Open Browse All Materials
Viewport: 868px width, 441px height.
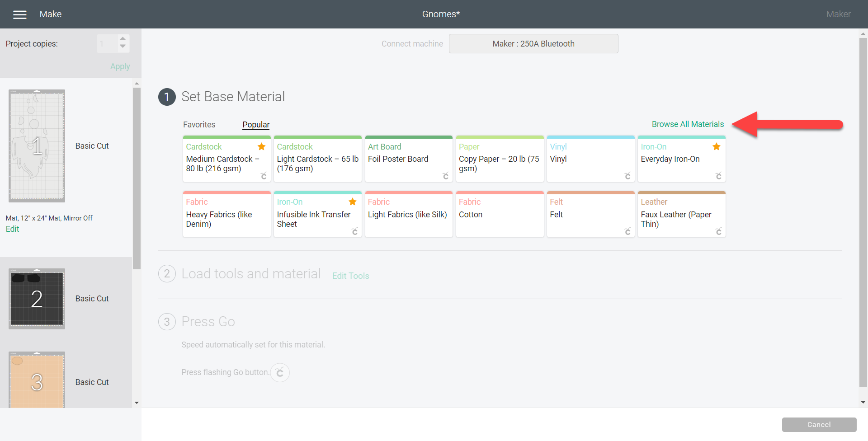pos(687,124)
